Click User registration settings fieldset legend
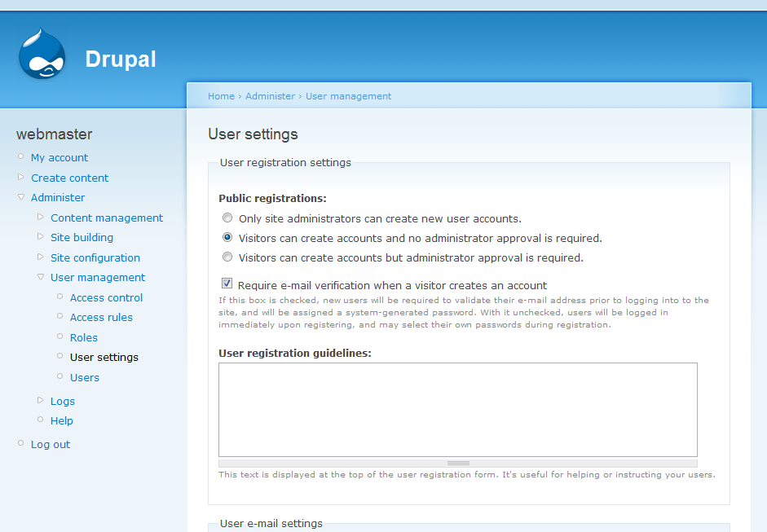The width and height of the screenshot is (767, 532). (x=285, y=162)
